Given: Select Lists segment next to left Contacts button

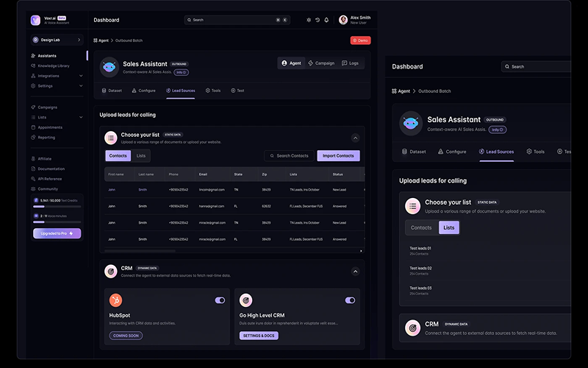Looking at the screenshot, I should (141, 156).
